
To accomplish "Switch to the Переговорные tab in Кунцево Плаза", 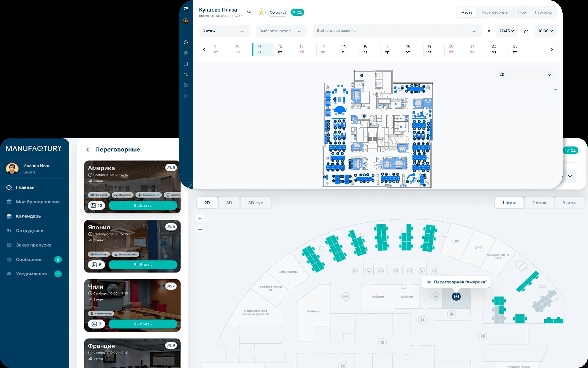I will 494,12.
